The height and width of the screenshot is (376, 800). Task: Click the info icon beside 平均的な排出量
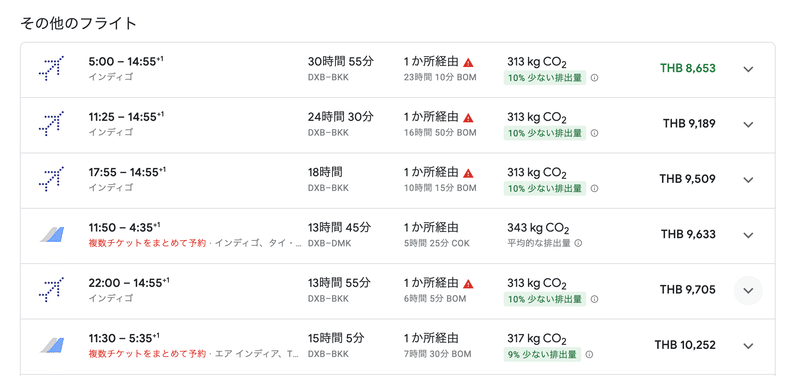click(578, 243)
